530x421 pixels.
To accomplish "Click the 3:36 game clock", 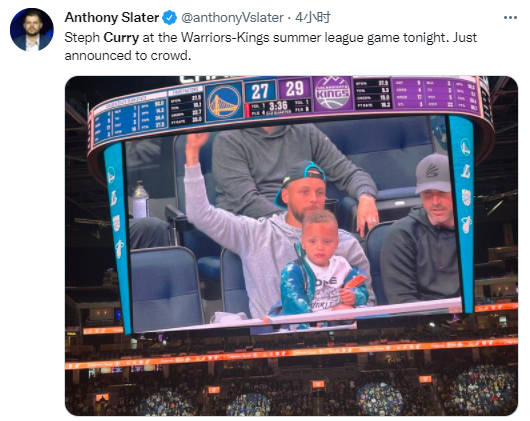I will coord(278,106).
